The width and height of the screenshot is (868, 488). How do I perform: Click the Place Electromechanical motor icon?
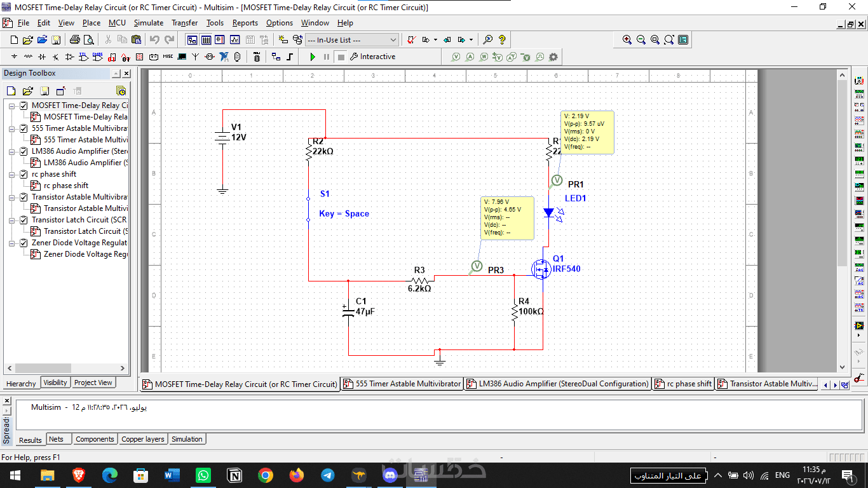tap(210, 57)
